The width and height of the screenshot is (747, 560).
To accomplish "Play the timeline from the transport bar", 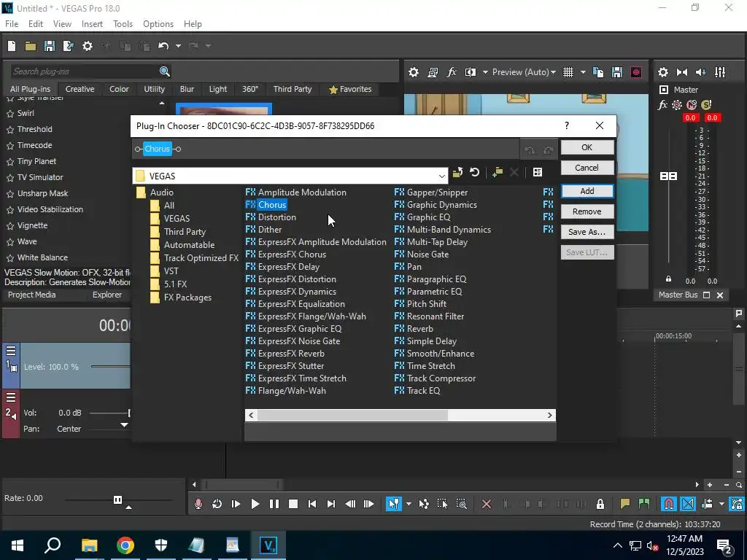I will pos(255,504).
